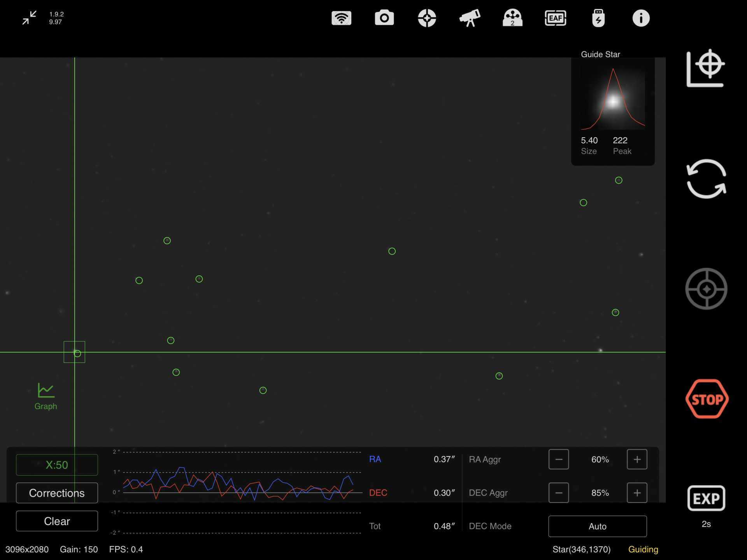Click the FPS: 0.4 status entry

point(126,549)
